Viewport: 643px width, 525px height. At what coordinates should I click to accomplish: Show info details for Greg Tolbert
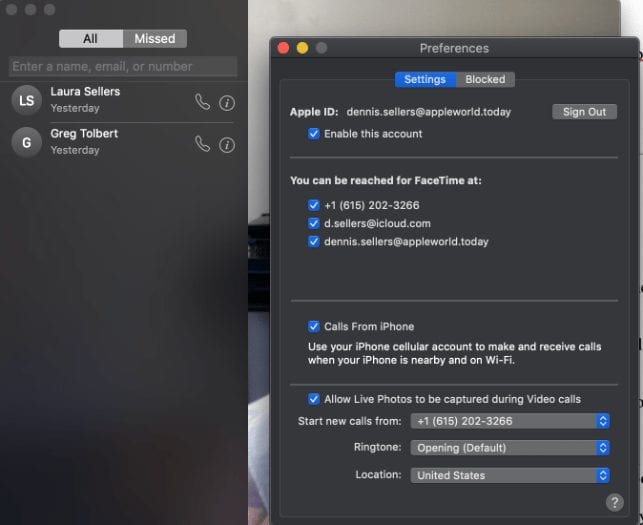pyautogui.click(x=227, y=145)
